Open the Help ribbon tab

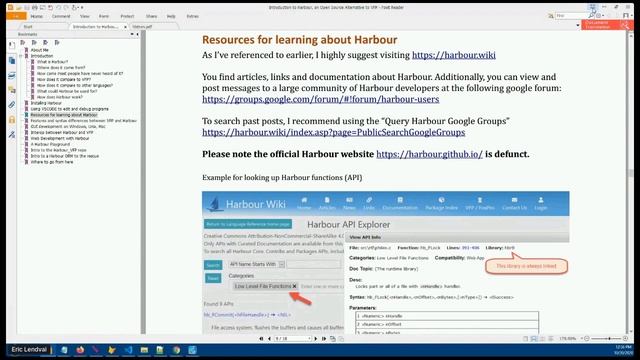click(171, 16)
